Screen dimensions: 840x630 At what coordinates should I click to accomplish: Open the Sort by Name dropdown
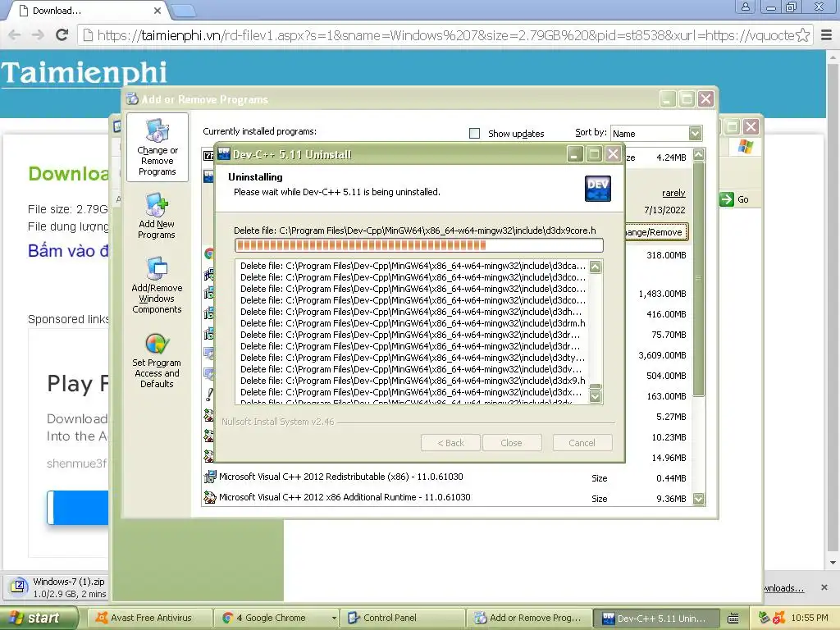pos(656,134)
